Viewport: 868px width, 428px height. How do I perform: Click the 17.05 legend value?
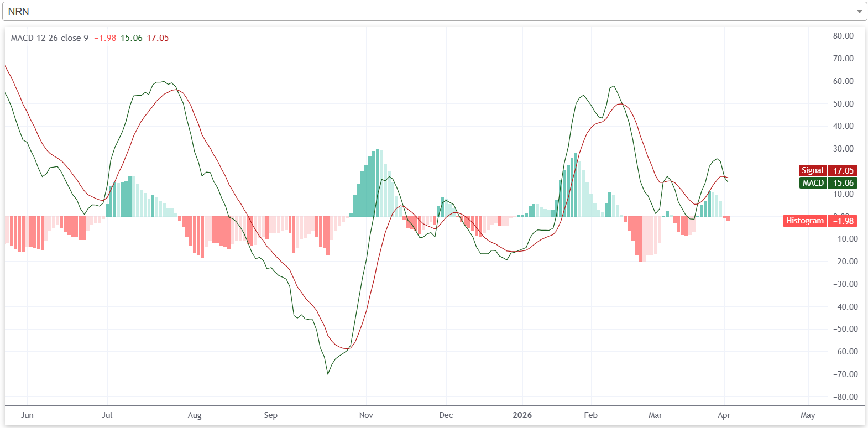pos(158,38)
